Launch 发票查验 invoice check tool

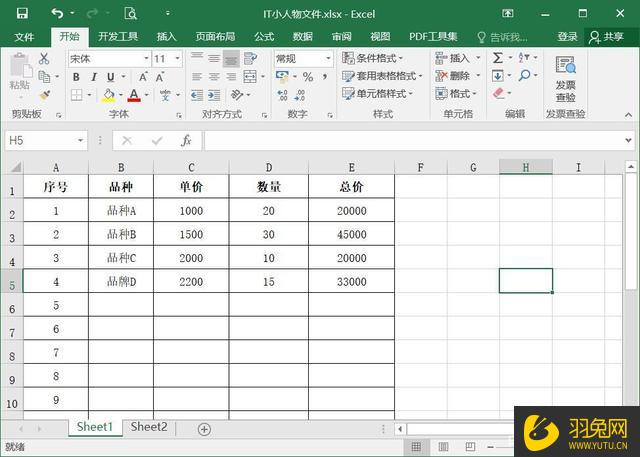click(x=566, y=78)
